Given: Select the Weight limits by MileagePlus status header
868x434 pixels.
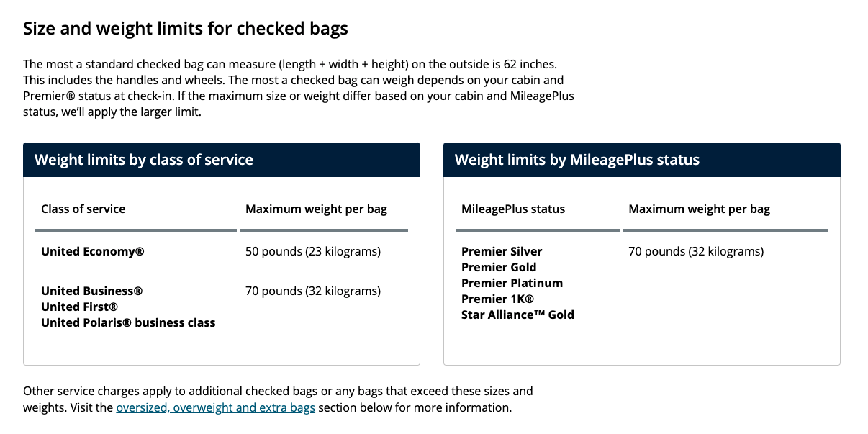Looking at the screenshot, I should tap(642, 160).
